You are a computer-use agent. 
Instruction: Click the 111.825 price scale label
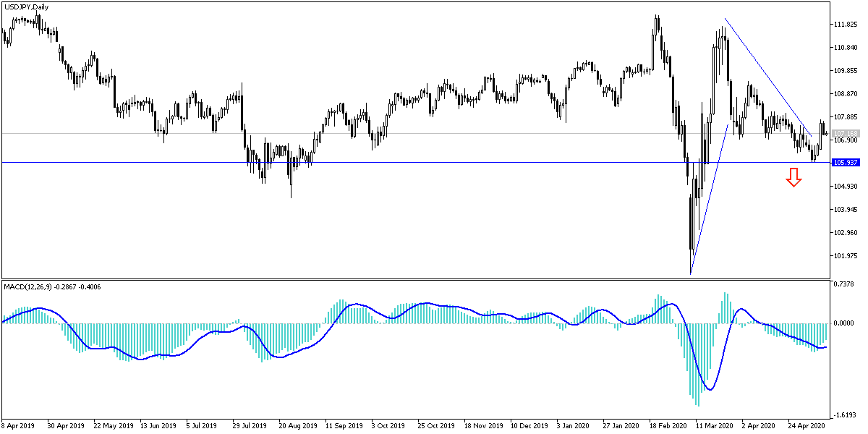[844, 25]
